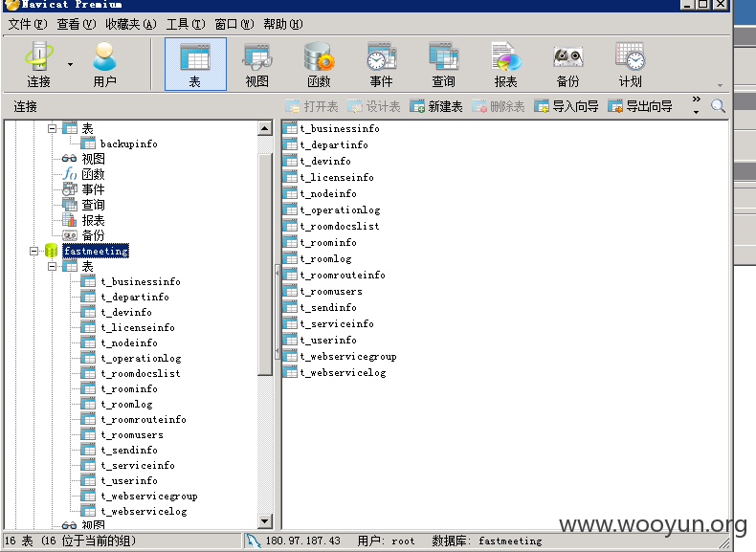Open the 查看(V) menu
756x552 pixels.
coord(77,24)
